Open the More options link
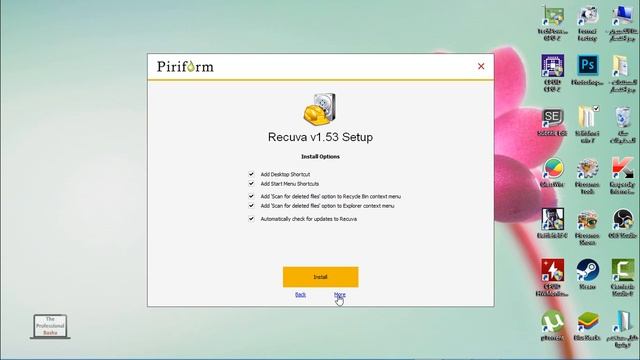This screenshot has height=360, width=640. (x=340, y=294)
